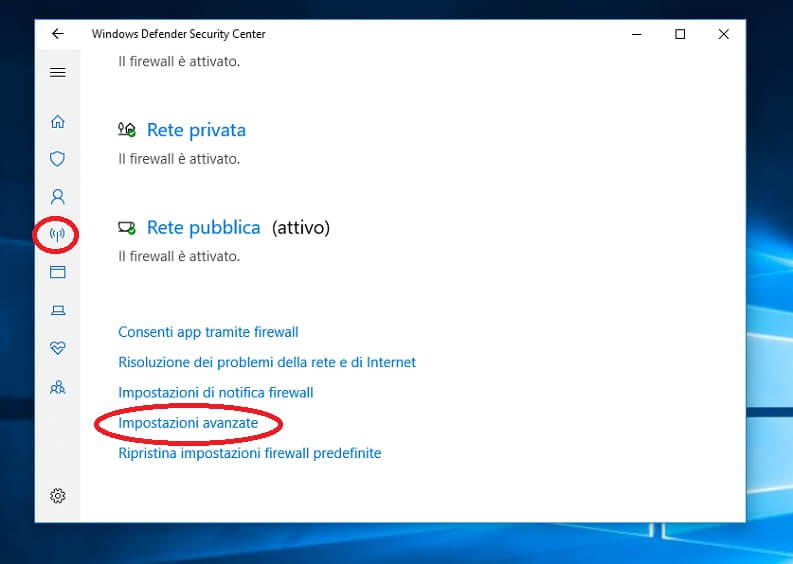Open Device performance & health heart icon

58,348
